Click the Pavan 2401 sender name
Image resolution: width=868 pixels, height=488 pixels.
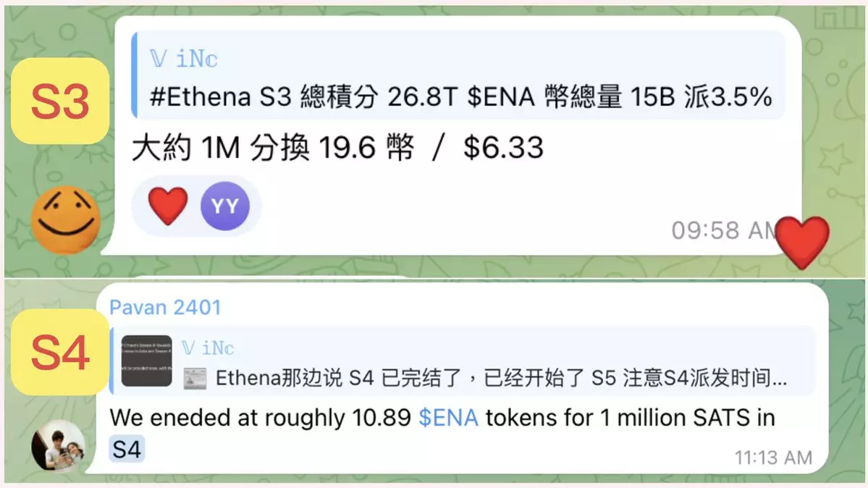click(x=165, y=308)
